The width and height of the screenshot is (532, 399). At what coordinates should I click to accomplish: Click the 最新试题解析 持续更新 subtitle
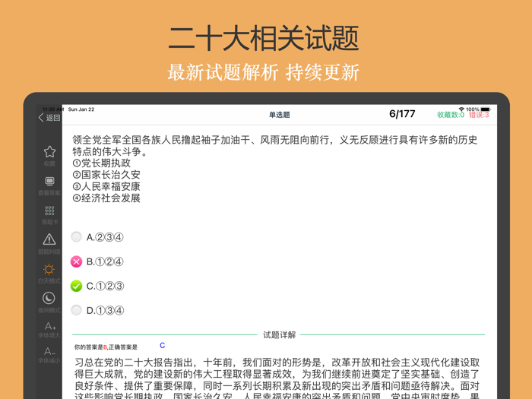[263, 72]
